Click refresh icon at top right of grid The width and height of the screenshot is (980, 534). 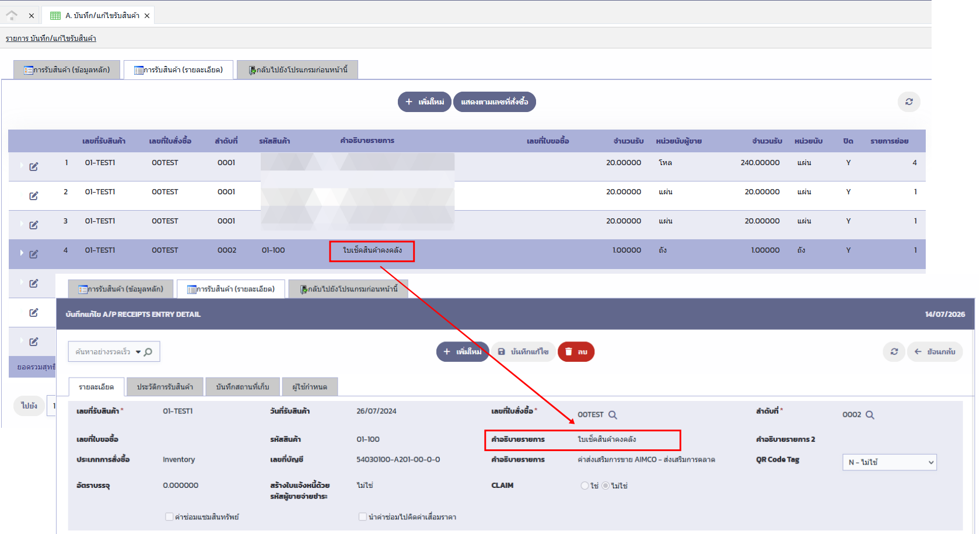point(909,102)
